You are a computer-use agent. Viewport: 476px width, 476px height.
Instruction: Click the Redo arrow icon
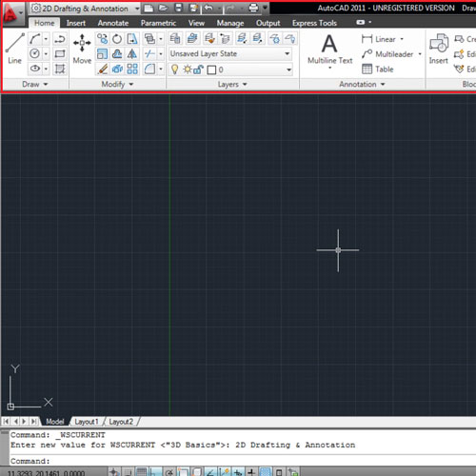[229, 8]
